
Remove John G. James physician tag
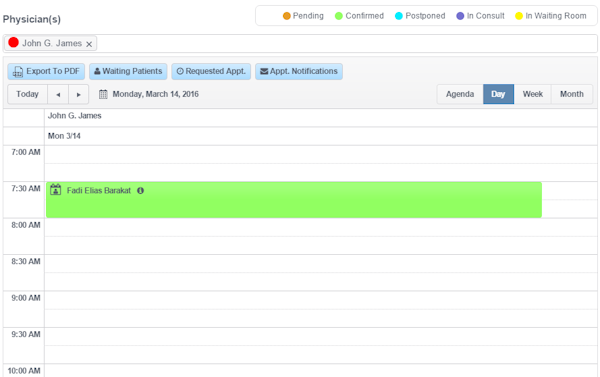point(89,44)
